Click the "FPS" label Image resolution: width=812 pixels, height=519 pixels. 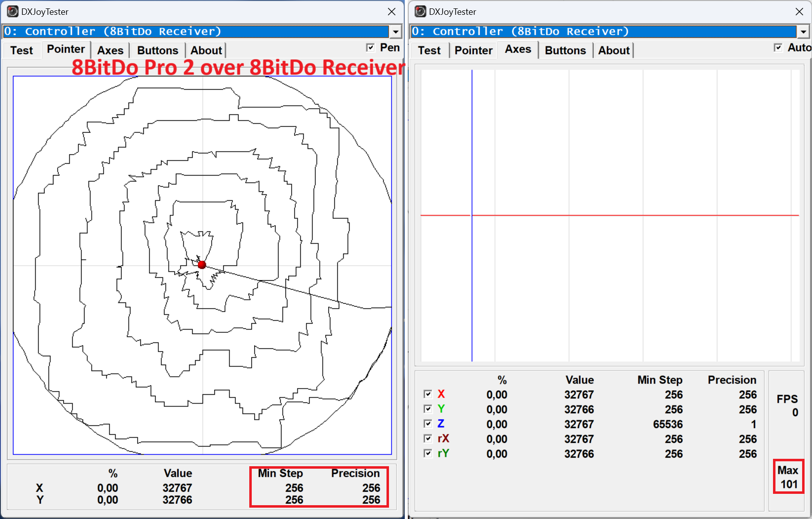[x=787, y=399]
